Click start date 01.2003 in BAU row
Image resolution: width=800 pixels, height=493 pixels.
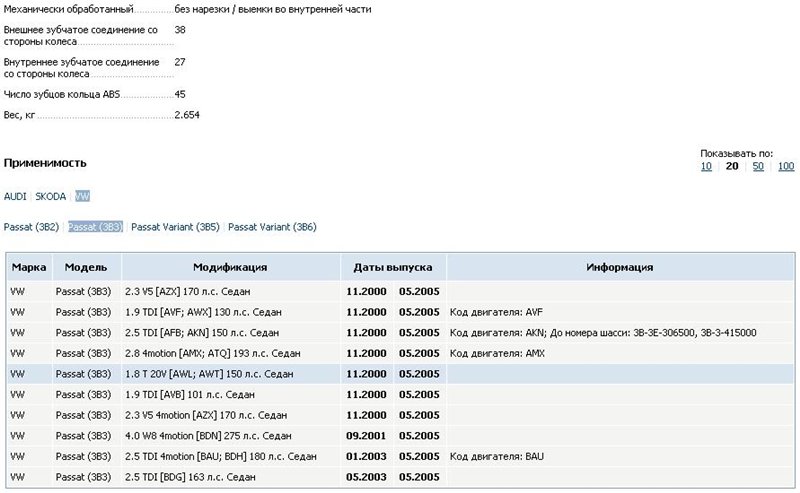pos(366,456)
